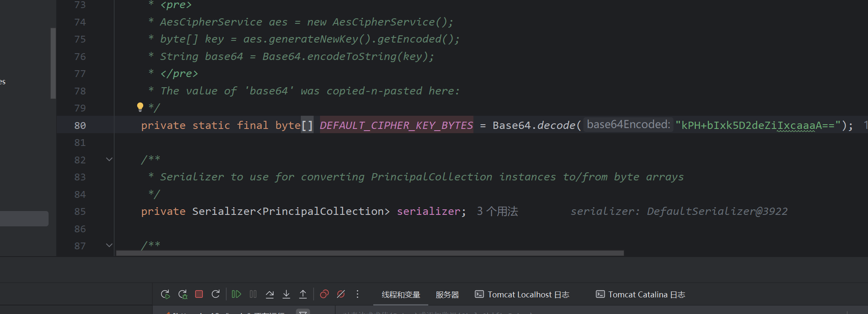Screen dimensions: 868x314
Task: Collapse the Javadoc comment at line 82
Action: tap(109, 160)
